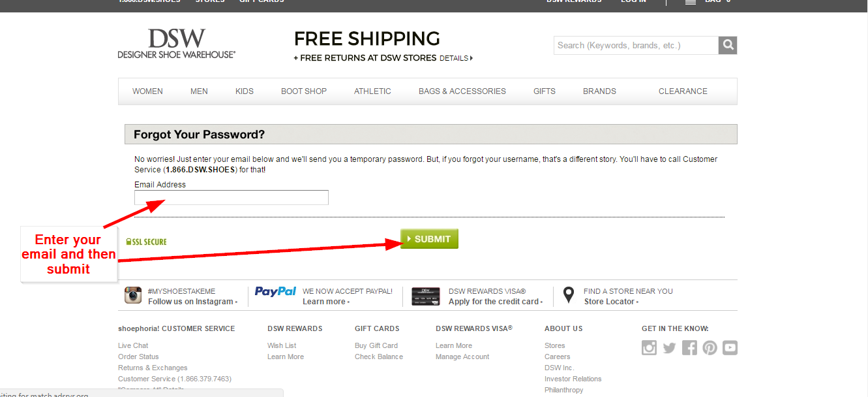Open the BAGS & ACCESSORIES menu

tap(462, 91)
